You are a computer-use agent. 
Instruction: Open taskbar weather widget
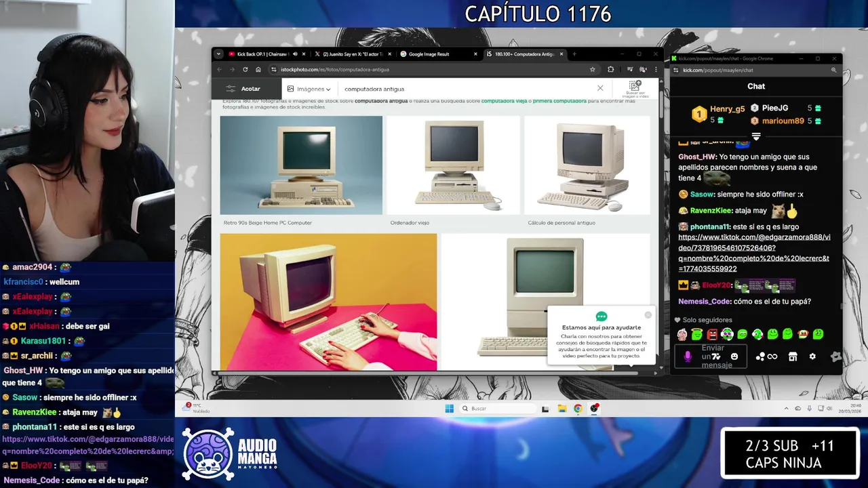tap(197, 408)
